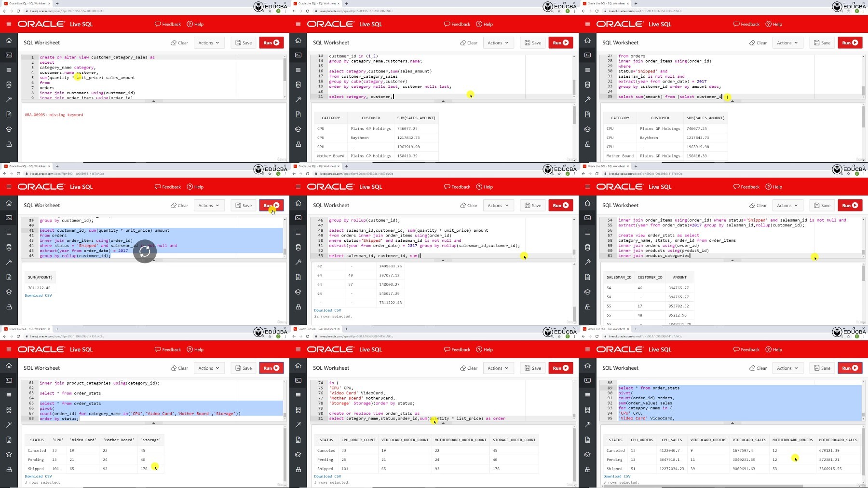Click Download CSV under SUM(AMOUNT) 7811222.48 result
868x488 pixels.
(38, 295)
